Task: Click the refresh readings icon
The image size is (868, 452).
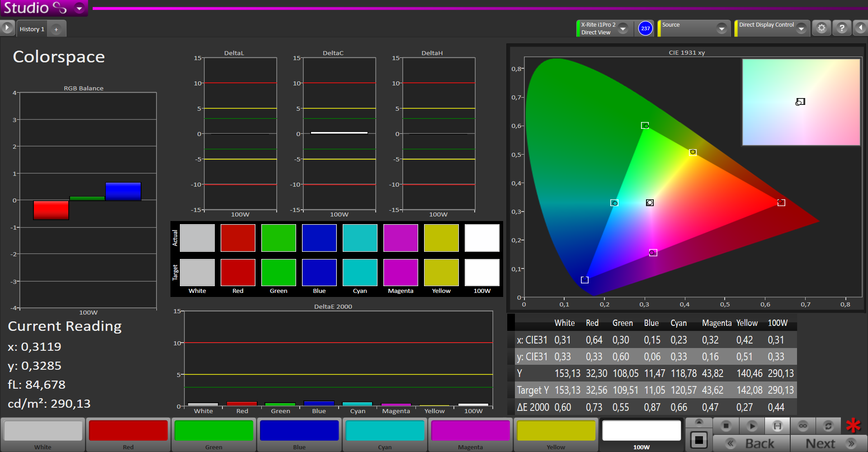Action: (x=828, y=426)
